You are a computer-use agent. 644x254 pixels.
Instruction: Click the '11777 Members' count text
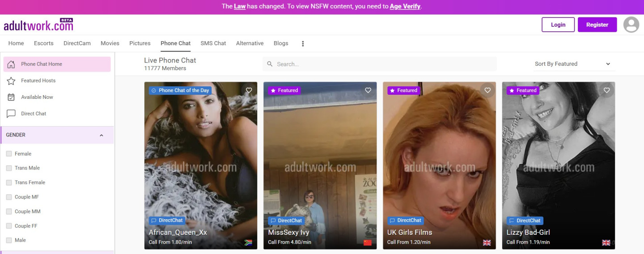165,68
